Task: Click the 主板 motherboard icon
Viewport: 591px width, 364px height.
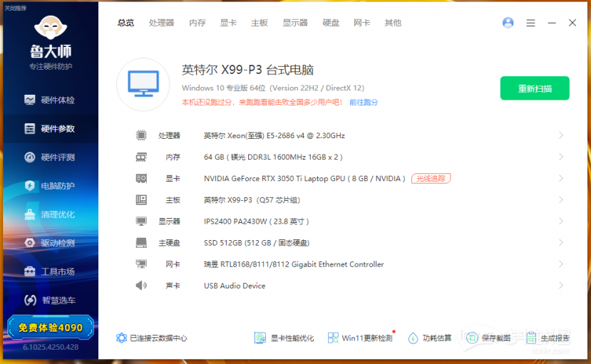Action: 141,200
